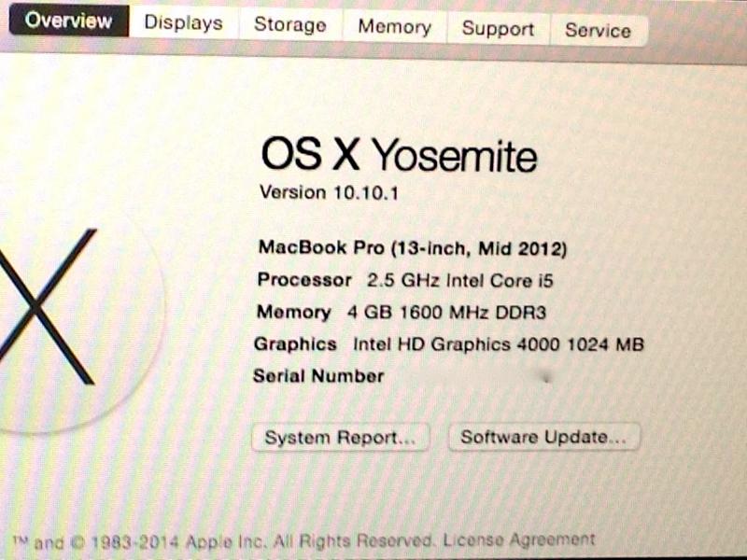Open the Storage tab
The width and height of the screenshot is (747, 560).
[290, 25]
